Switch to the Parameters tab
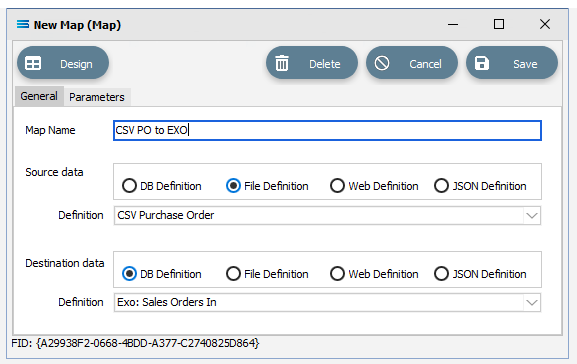 tap(97, 97)
